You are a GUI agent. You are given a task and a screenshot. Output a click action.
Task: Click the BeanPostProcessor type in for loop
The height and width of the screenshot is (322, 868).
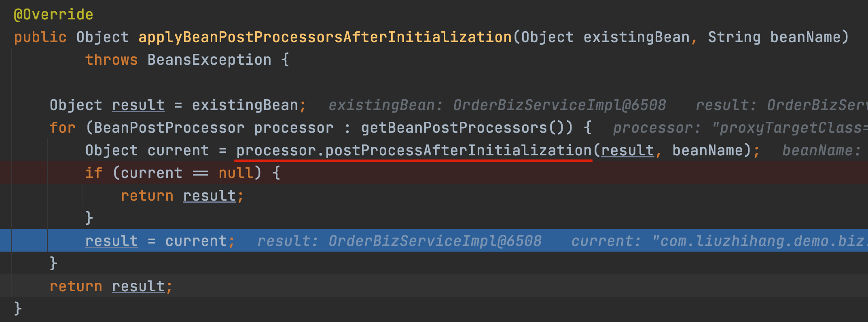(x=169, y=128)
